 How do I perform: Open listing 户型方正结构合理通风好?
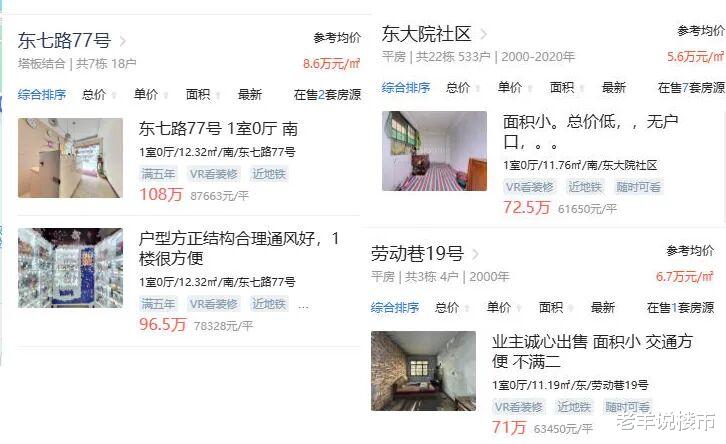coord(239,248)
